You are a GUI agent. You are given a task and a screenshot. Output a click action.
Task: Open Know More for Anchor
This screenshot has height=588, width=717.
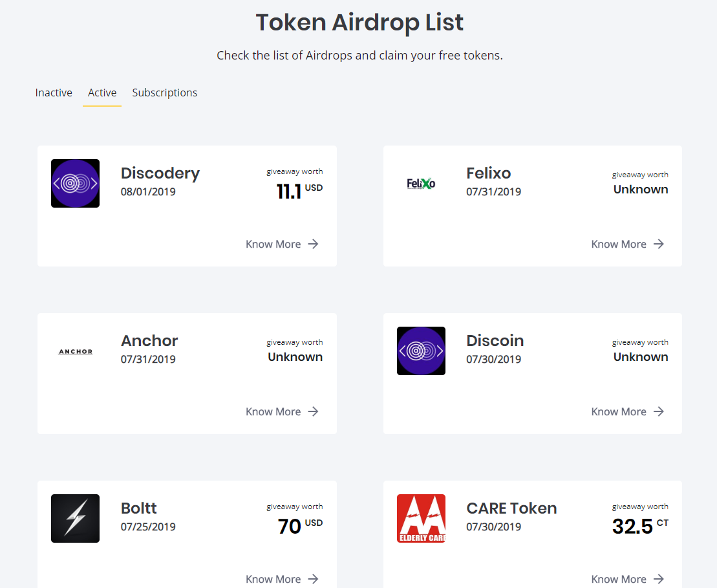coord(282,411)
